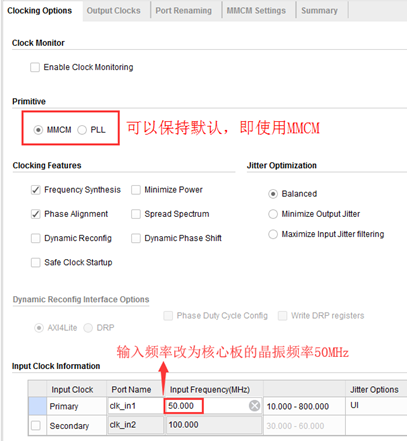Enable Safe Clock Startup checkbox
The height and width of the screenshot is (441, 407).
[x=36, y=263]
